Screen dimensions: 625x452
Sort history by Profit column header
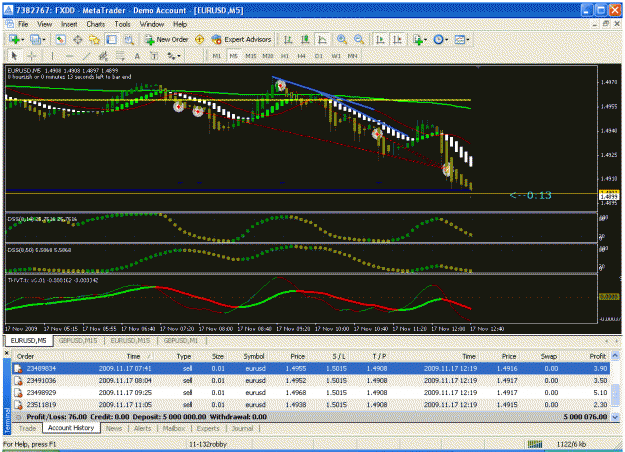(x=597, y=356)
